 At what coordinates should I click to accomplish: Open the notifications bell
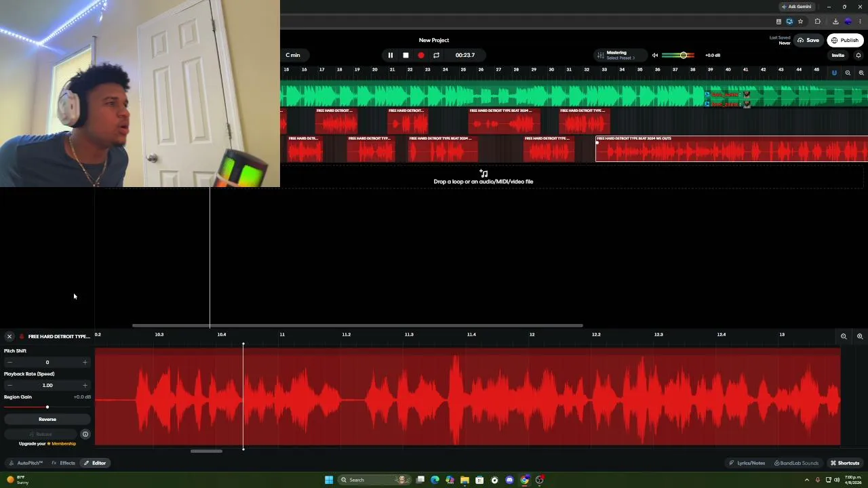[x=859, y=55]
